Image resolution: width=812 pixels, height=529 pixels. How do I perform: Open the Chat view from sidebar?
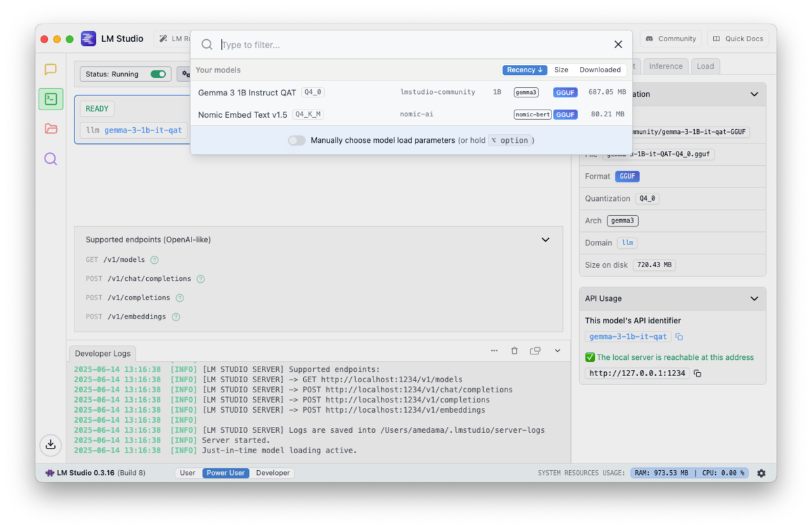[x=51, y=69]
